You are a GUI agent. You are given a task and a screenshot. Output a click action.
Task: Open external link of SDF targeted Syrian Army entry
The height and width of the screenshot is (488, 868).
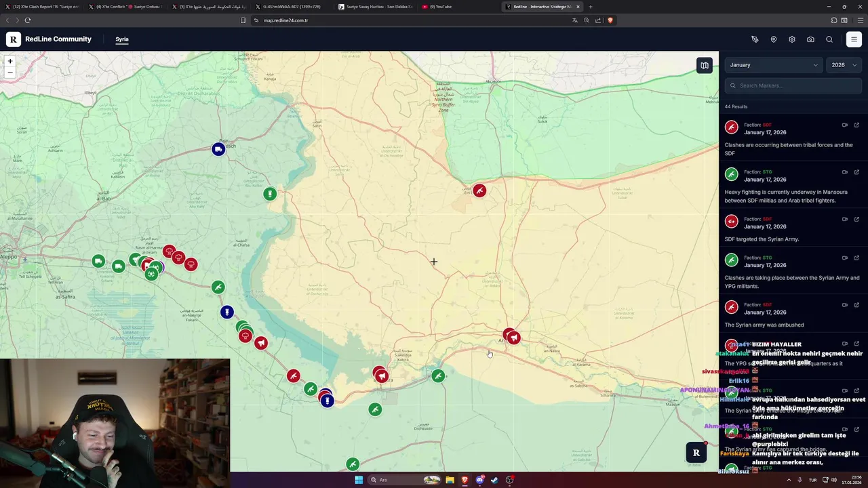[856, 219]
